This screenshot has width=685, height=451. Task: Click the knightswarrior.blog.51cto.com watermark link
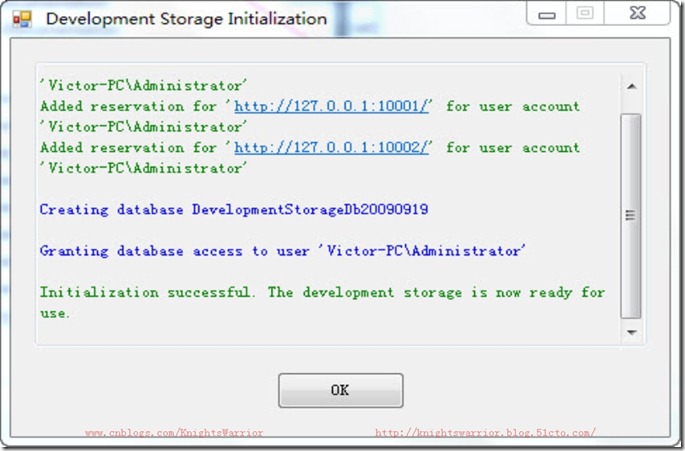(x=485, y=434)
